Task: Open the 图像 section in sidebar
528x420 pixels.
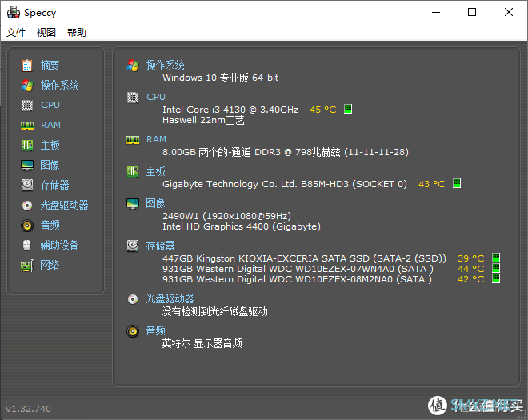Action: click(x=50, y=165)
